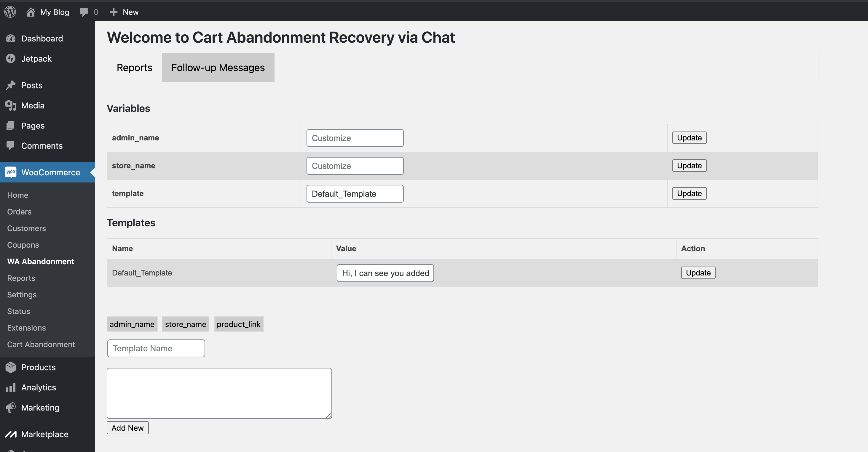The image size is (868, 452).
Task: Click the Default_Template value field
Action: point(385,273)
